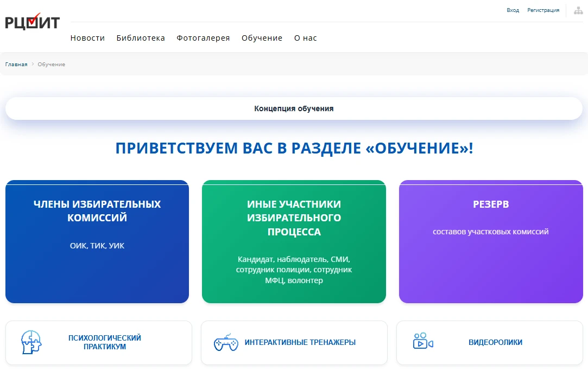588x384 pixels.
Task: Click the РЦОИТ logo
Action: tap(32, 22)
